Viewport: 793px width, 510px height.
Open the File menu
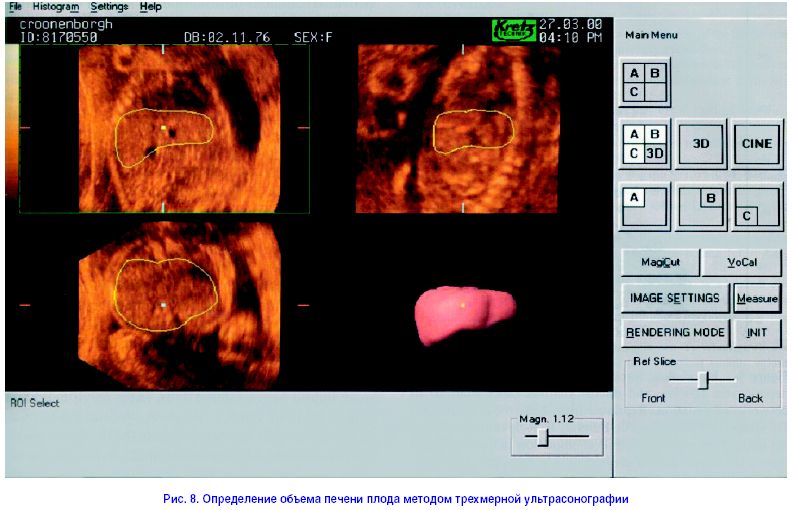point(16,7)
